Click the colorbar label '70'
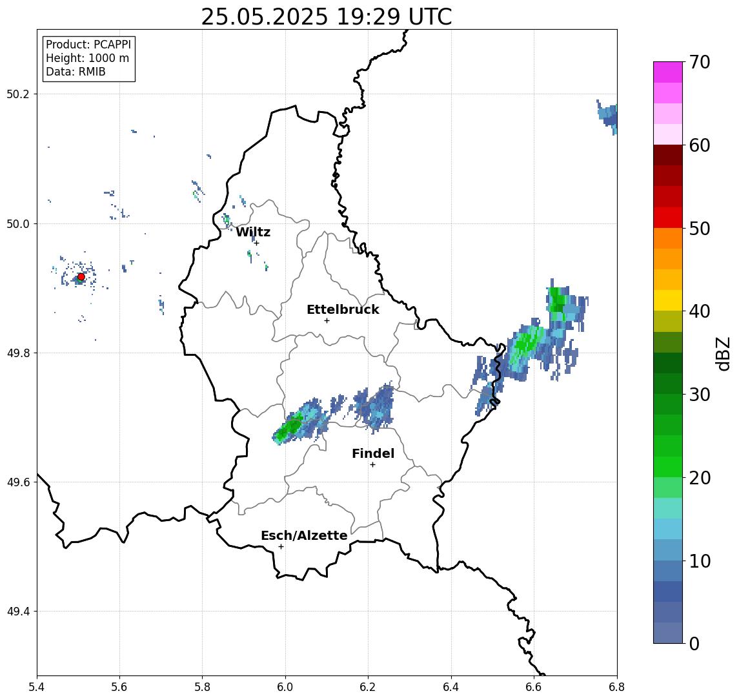Image resolution: width=739 pixels, height=700 pixels. (700, 62)
